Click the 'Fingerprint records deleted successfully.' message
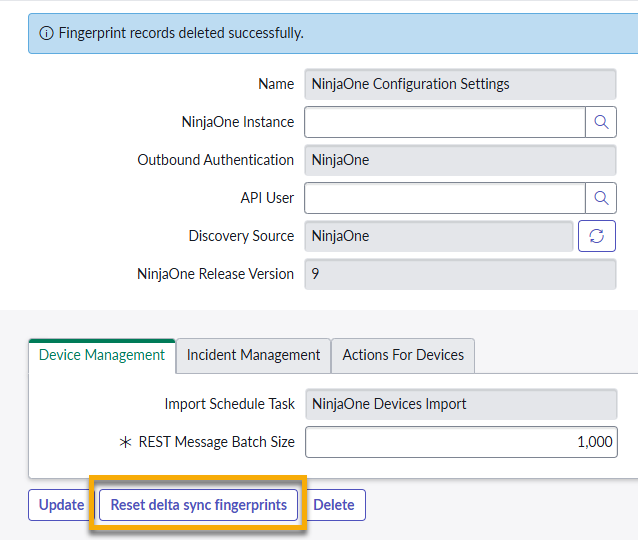Screen dimensions: 638x540 (181, 33)
